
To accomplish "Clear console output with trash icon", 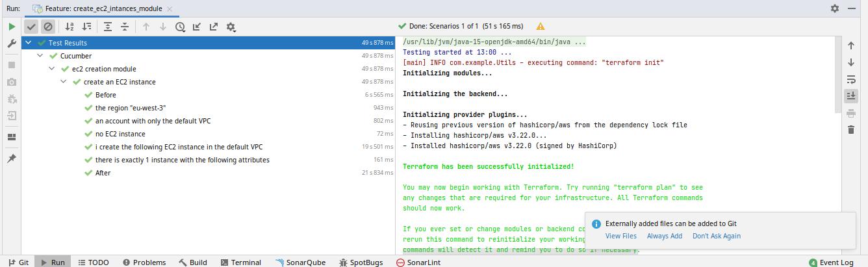I will coord(851,130).
